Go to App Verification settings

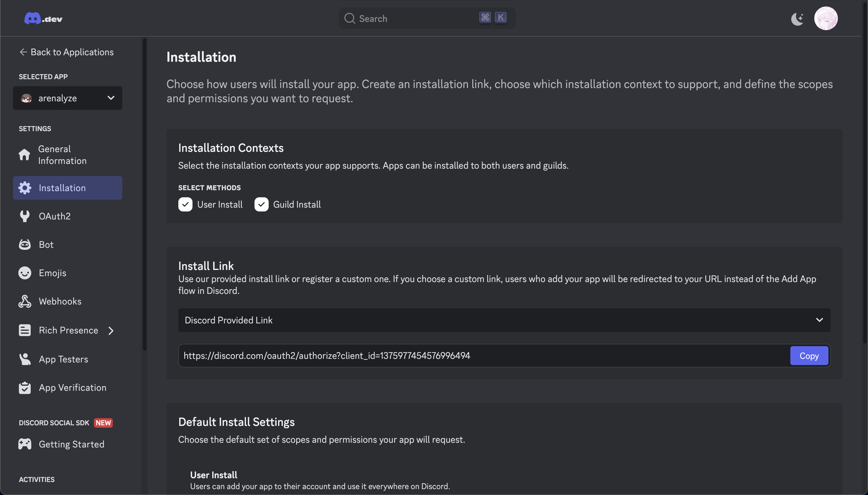tap(72, 387)
